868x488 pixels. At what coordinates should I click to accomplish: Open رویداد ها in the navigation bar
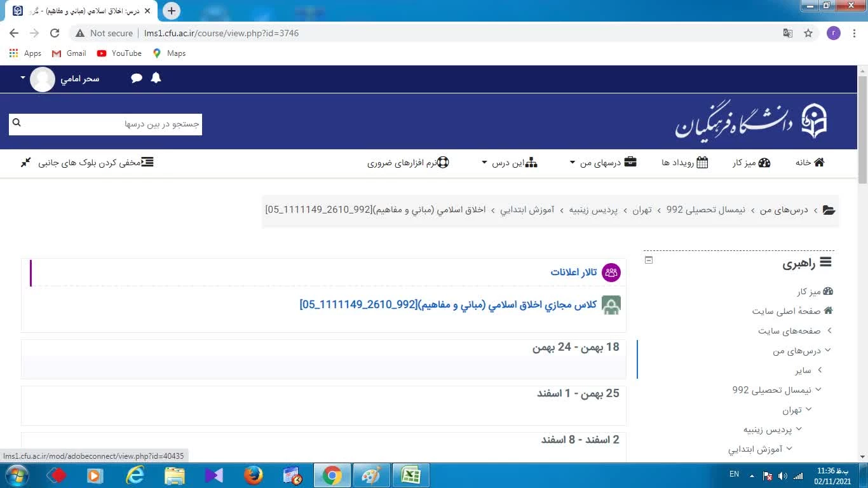[684, 163]
